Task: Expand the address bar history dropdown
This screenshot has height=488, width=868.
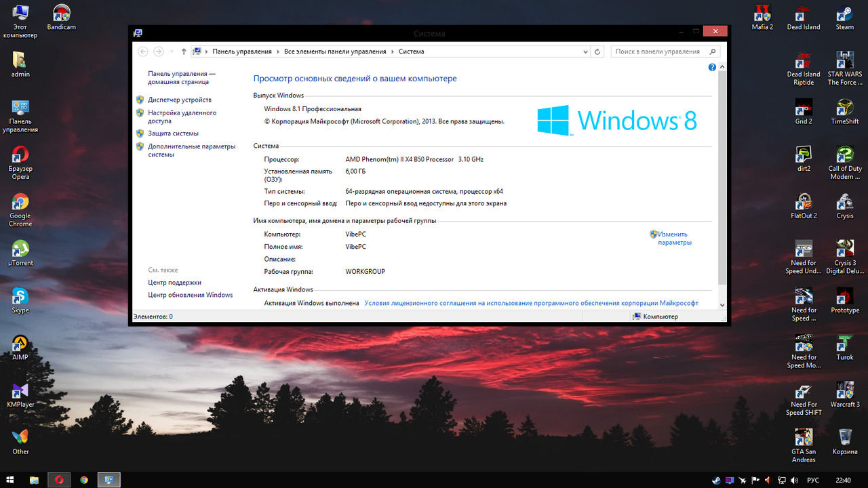Action: 586,52
